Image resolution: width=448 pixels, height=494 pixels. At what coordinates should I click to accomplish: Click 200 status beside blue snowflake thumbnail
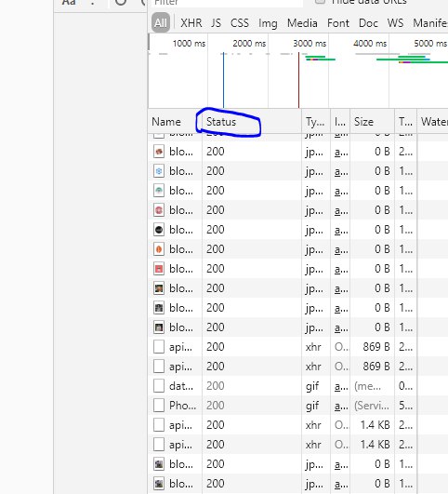click(216, 171)
